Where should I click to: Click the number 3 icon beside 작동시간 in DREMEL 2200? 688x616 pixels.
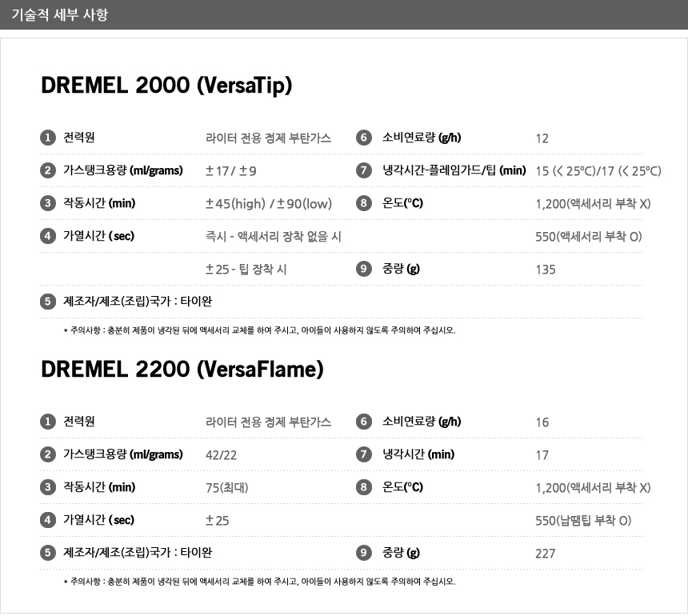coord(48,487)
